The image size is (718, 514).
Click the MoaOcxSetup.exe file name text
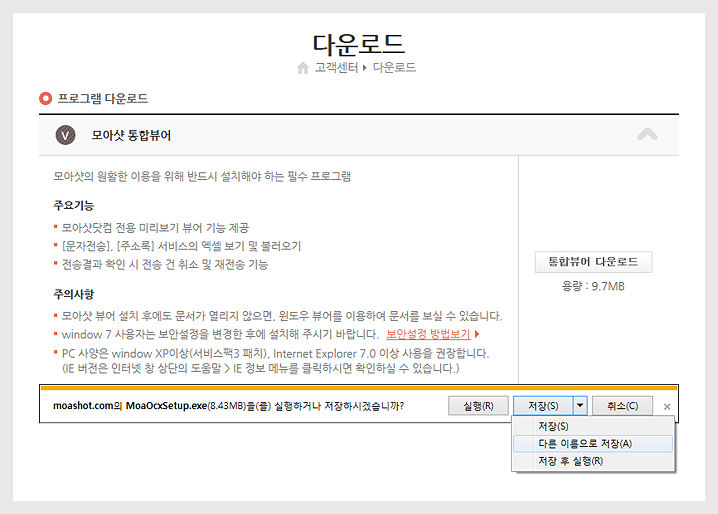pos(166,406)
